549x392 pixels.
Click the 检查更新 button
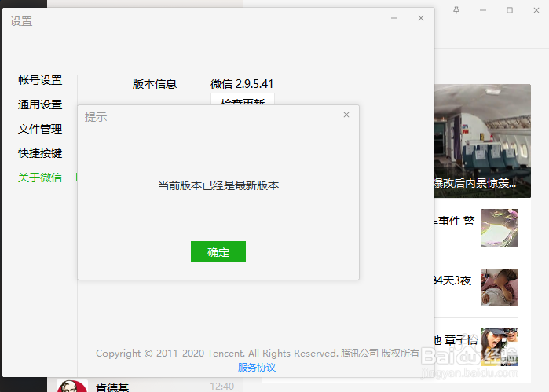coord(243,100)
